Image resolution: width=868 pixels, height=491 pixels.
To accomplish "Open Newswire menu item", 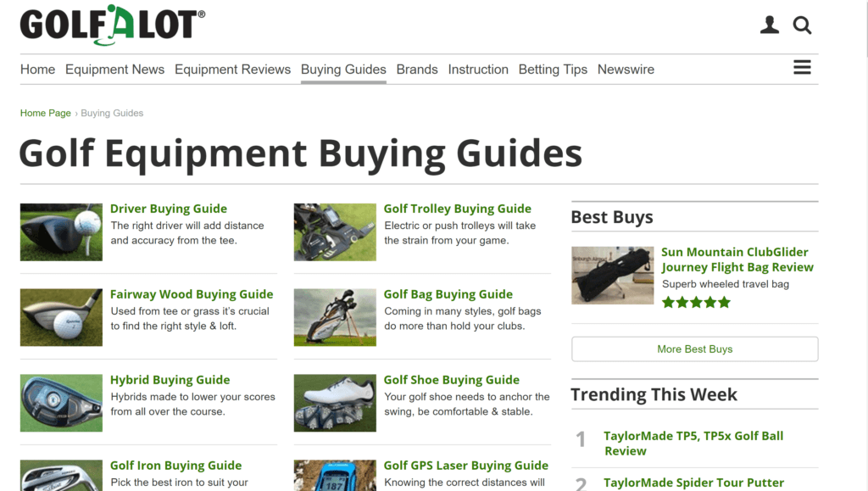I will click(x=626, y=70).
